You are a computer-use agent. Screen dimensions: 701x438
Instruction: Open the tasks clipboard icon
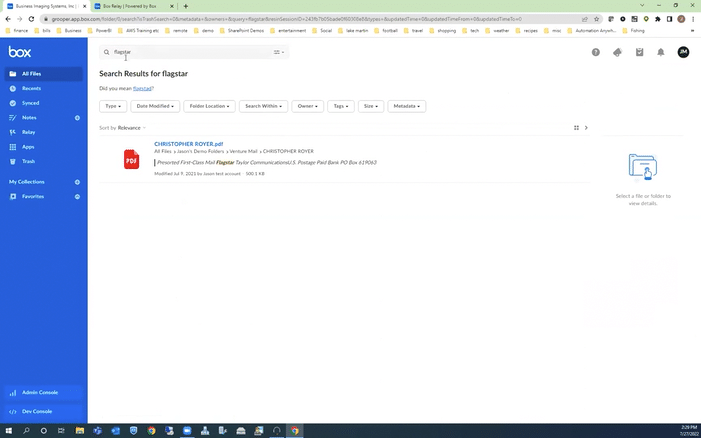pyautogui.click(x=639, y=52)
